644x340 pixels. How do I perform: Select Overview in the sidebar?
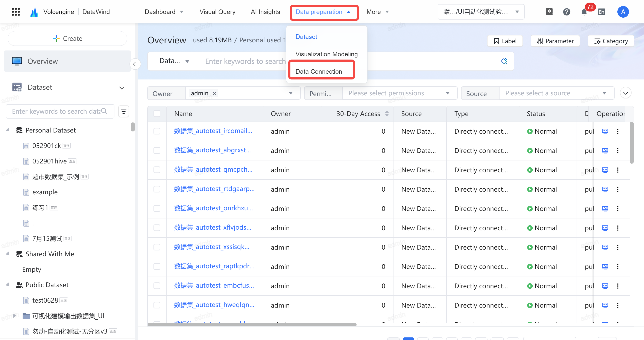[x=67, y=61]
